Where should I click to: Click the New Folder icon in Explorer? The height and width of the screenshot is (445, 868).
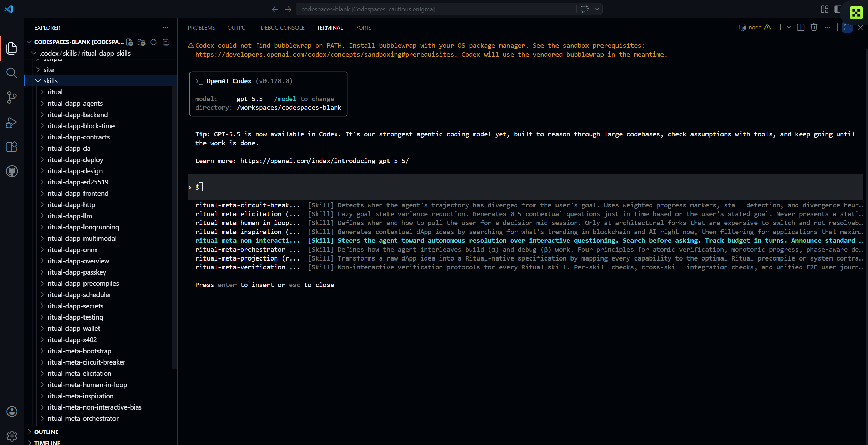click(x=141, y=42)
